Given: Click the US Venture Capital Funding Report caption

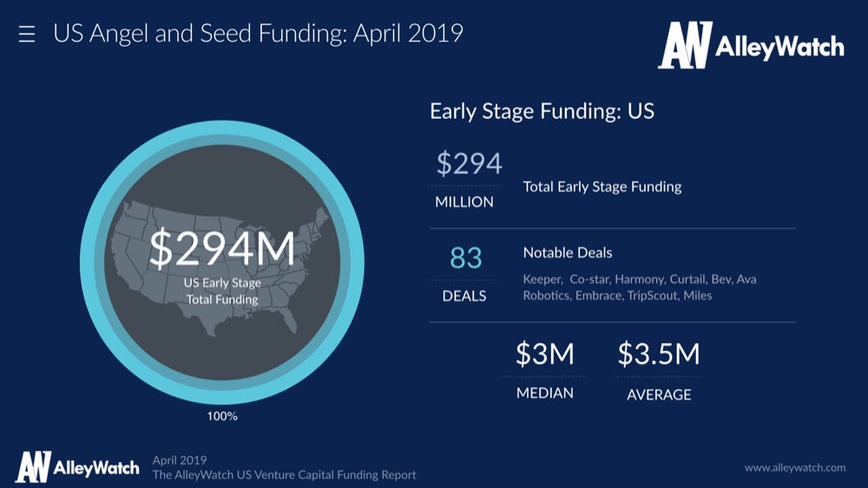Looking at the screenshot, I should [x=285, y=475].
